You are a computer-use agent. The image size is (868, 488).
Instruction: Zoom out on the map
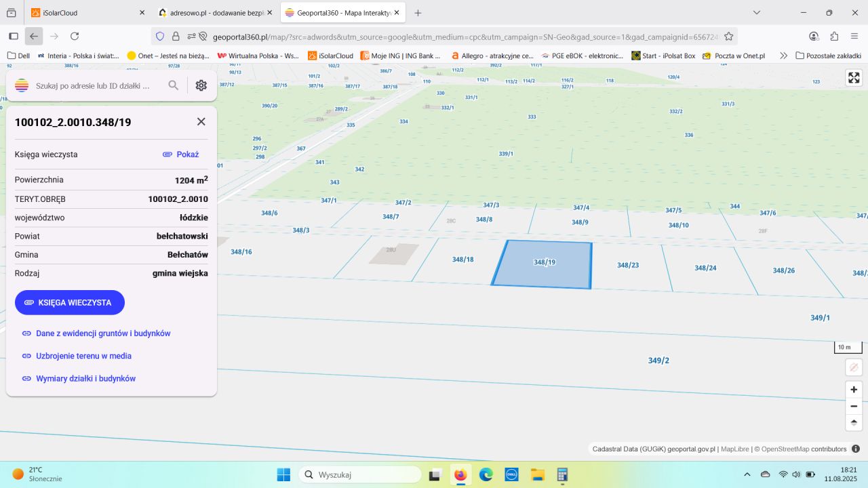point(854,406)
